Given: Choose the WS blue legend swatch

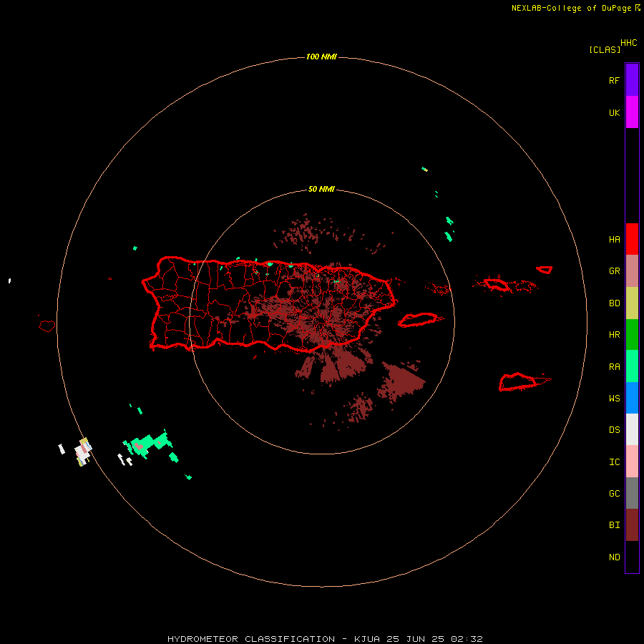Looking at the screenshot, I should (632, 398).
